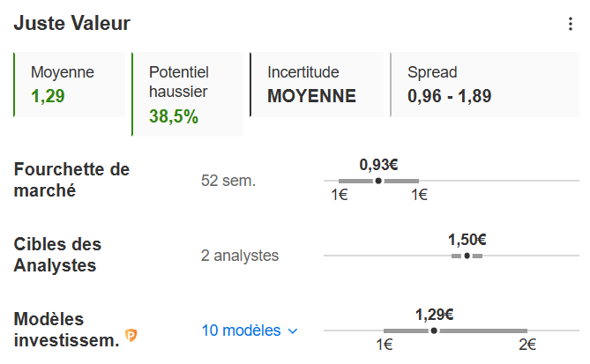Image resolution: width=590 pixels, height=364 pixels.
Task: Open the three-dot options menu
Action: pos(570,25)
